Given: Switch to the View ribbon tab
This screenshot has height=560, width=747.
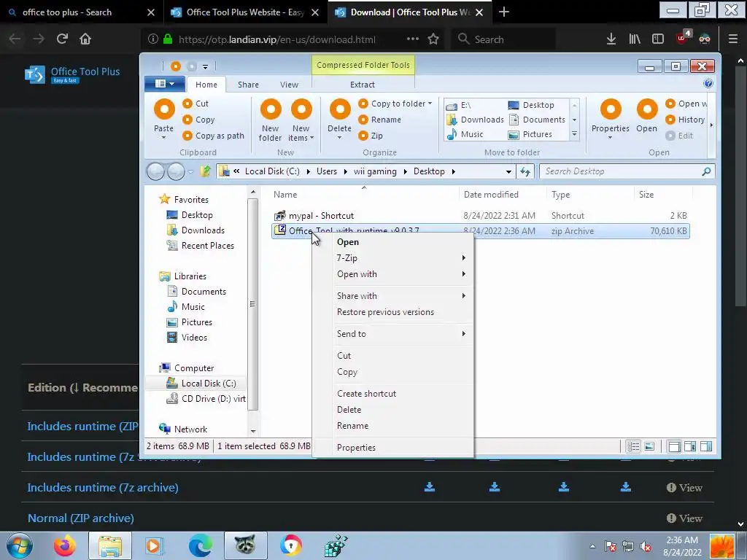Looking at the screenshot, I should pos(289,85).
